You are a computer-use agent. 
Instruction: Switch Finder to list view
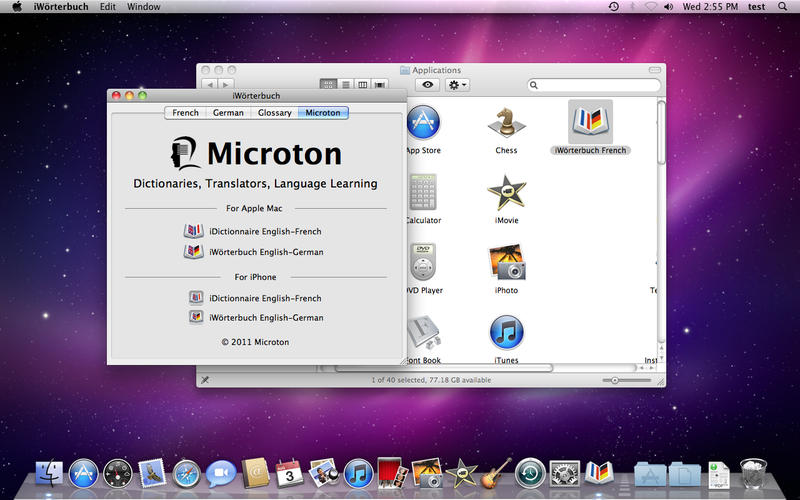click(345, 85)
